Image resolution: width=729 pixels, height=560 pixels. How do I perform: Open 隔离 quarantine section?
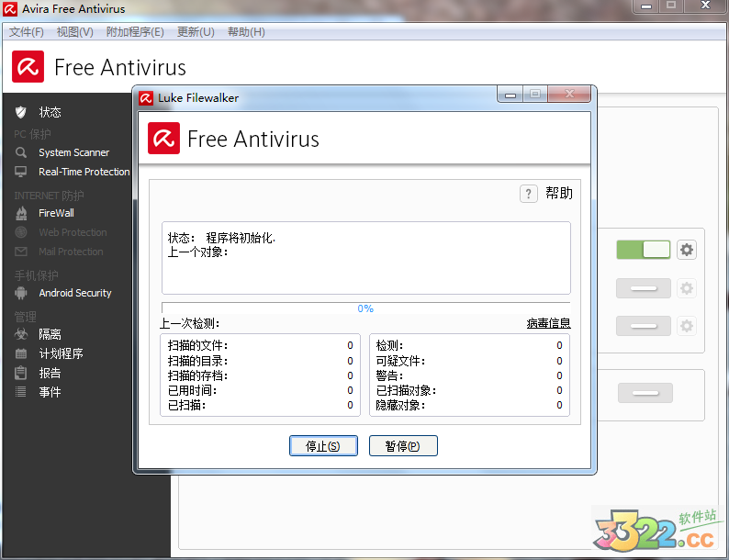[x=50, y=334]
